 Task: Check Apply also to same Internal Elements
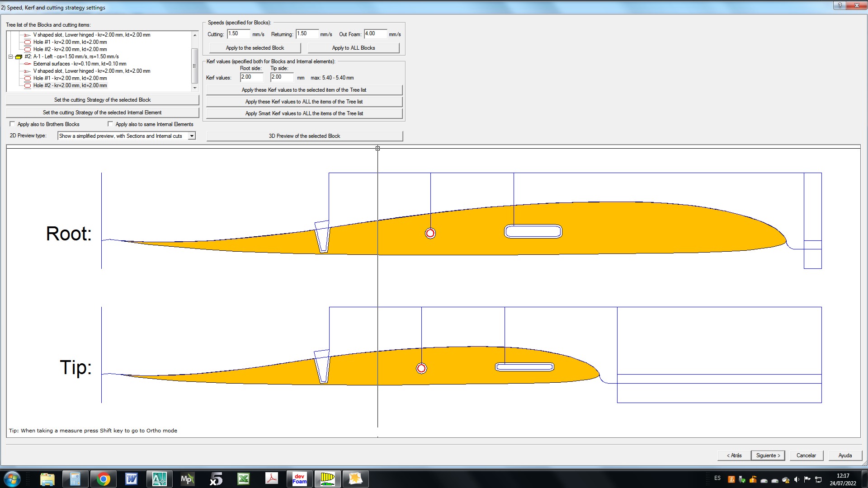pos(110,124)
